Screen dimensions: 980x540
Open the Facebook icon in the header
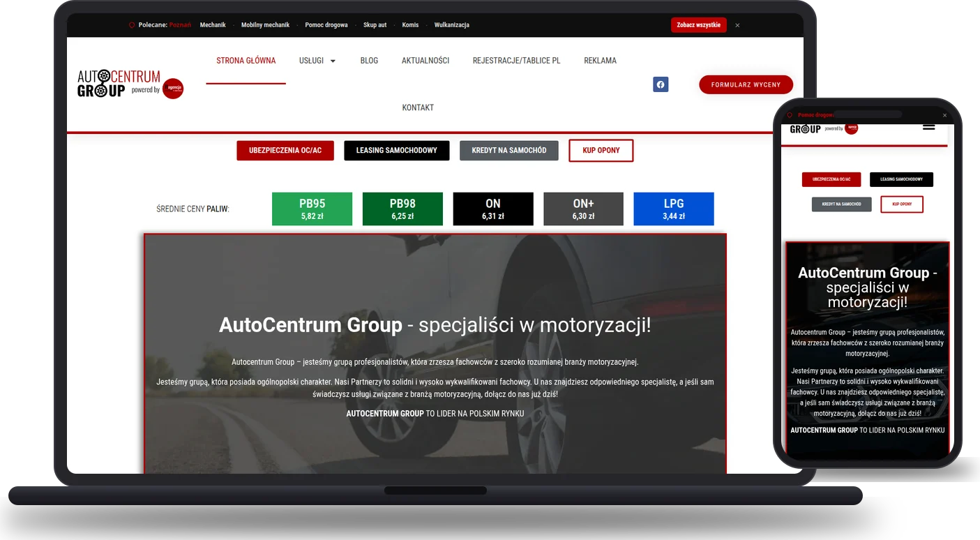click(661, 84)
